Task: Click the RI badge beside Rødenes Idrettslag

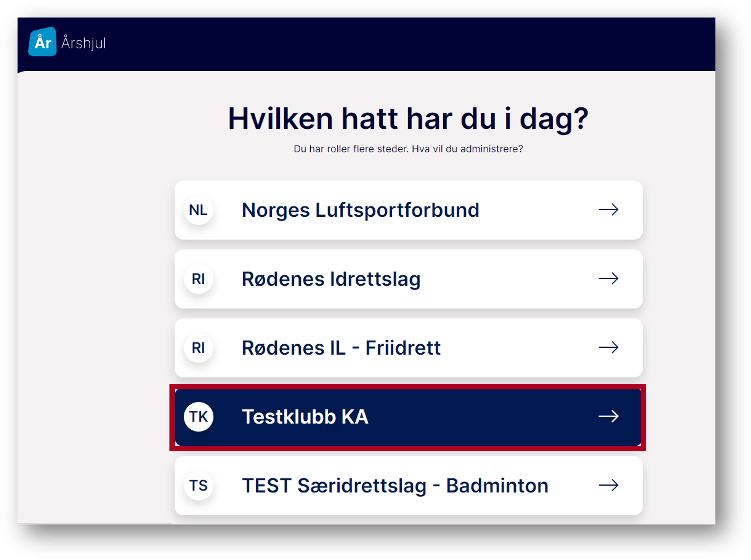Action: 199,279
